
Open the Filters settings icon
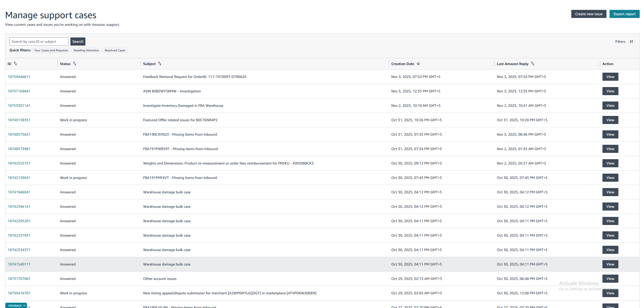pos(631,42)
